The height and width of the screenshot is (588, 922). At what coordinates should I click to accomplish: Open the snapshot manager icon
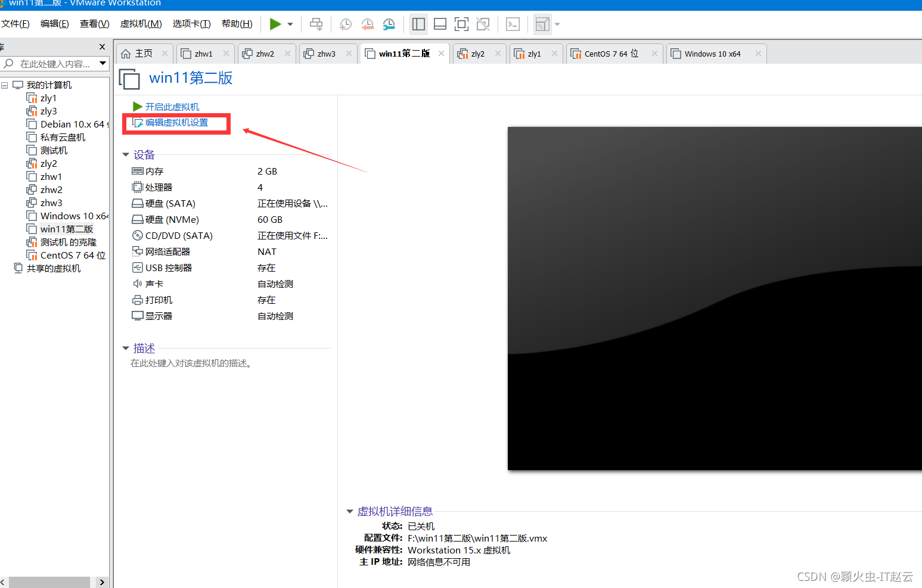click(x=389, y=24)
